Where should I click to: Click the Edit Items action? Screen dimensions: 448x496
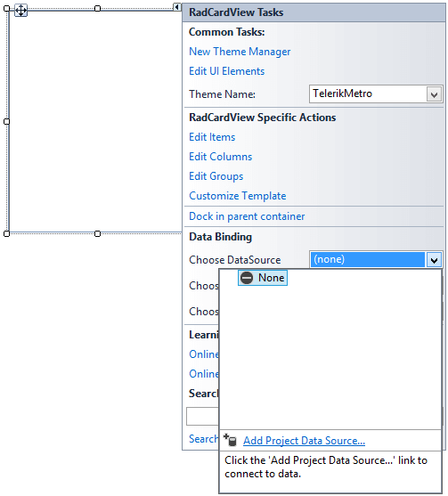[x=212, y=137]
